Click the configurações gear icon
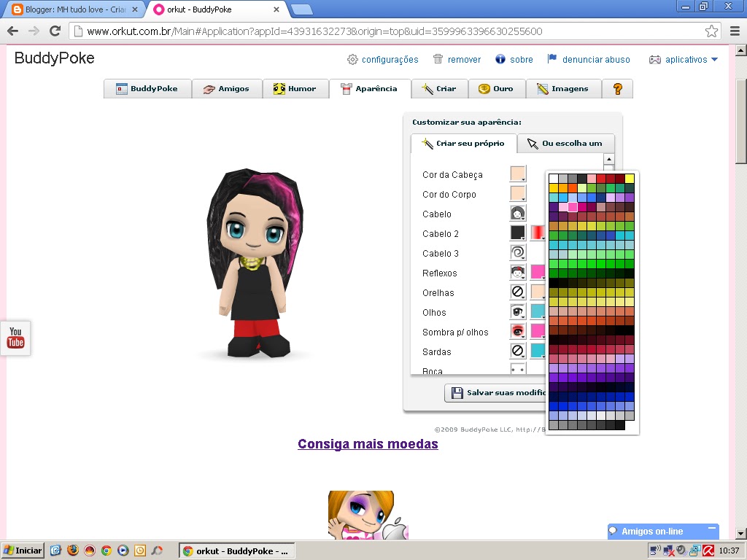This screenshot has height=560, width=747. click(x=352, y=59)
